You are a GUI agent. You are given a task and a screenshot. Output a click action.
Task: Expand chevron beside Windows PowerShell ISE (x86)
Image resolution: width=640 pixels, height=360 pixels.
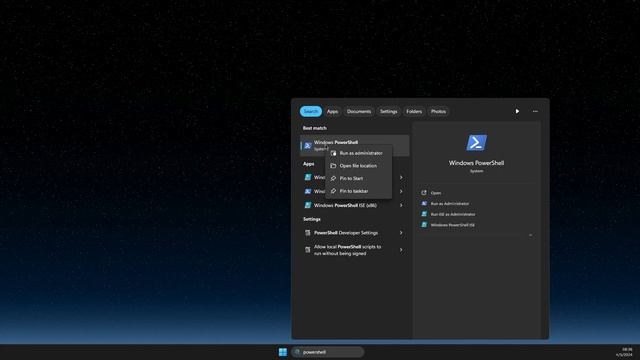pyautogui.click(x=401, y=205)
